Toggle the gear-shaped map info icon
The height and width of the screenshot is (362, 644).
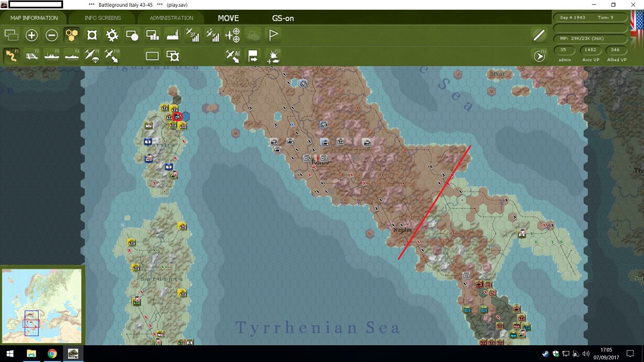(112, 35)
